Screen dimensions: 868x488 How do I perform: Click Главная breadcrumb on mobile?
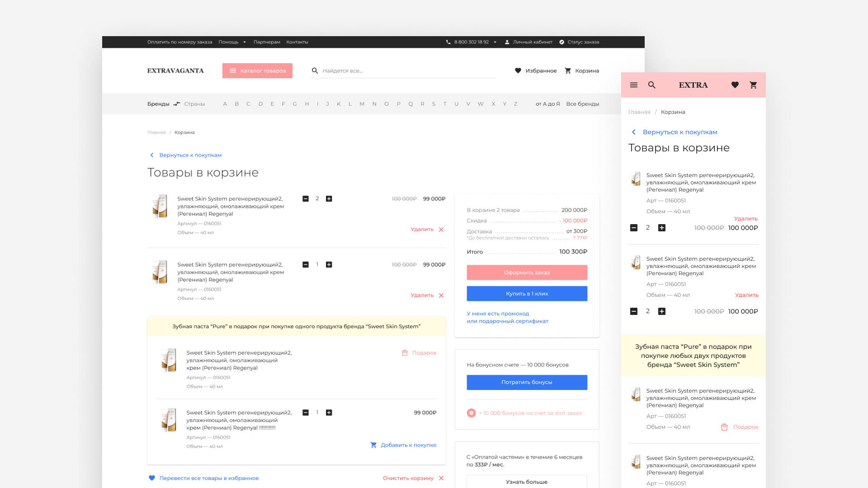point(639,112)
